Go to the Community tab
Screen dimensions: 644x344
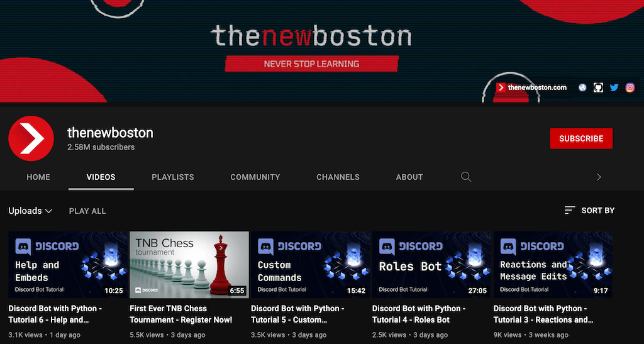click(x=255, y=177)
